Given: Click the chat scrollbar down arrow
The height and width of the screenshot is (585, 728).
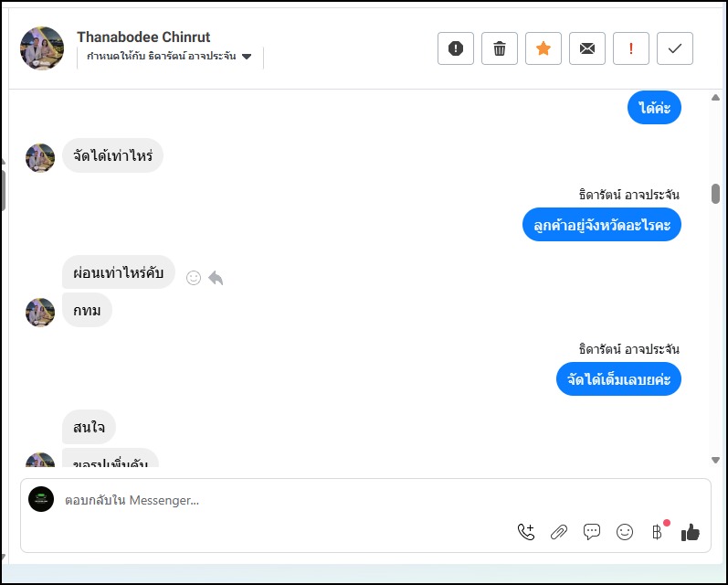Looking at the screenshot, I should click(715, 460).
